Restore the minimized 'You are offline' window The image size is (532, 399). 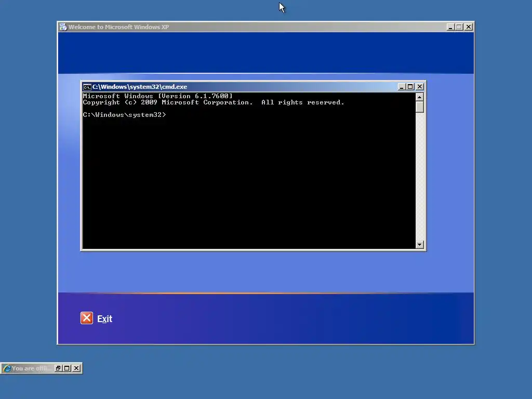58,368
